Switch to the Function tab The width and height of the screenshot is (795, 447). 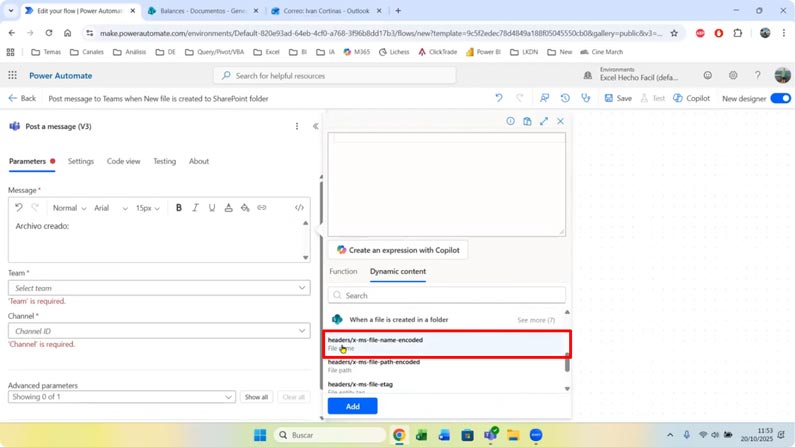pos(343,271)
